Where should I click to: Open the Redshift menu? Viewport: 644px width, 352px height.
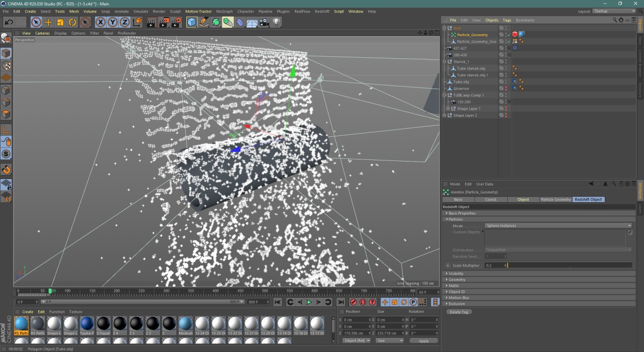pyautogui.click(x=322, y=11)
